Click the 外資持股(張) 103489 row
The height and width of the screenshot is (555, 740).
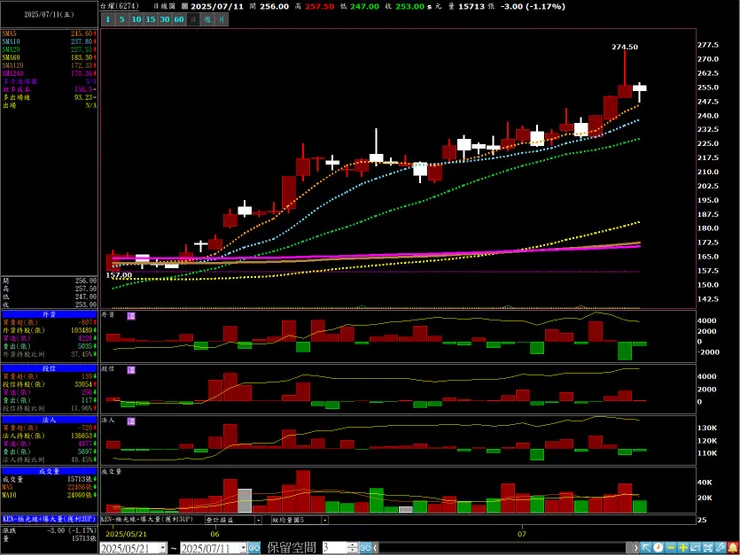(49, 330)
